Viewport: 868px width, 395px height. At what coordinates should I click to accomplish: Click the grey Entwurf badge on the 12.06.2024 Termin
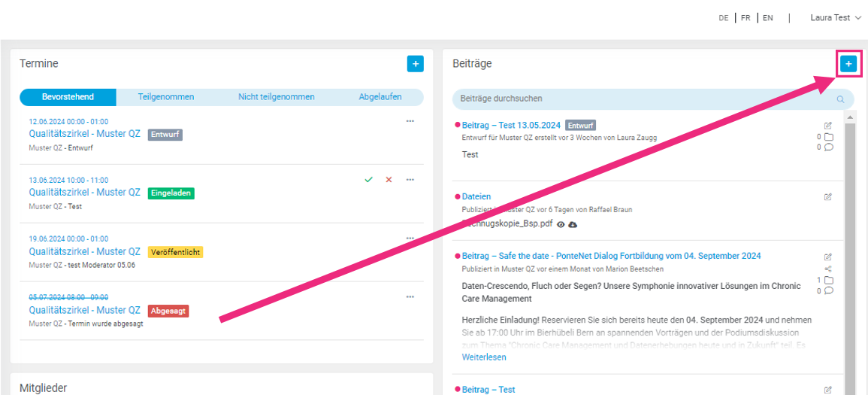point(165,134)
